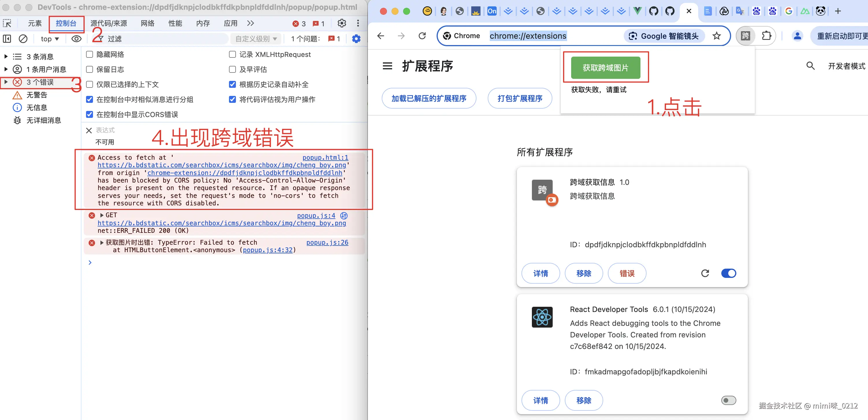Screen dimensions: 868x420
Task: Click the extensions puzzle piece icon
Action: tap(766, 36)
